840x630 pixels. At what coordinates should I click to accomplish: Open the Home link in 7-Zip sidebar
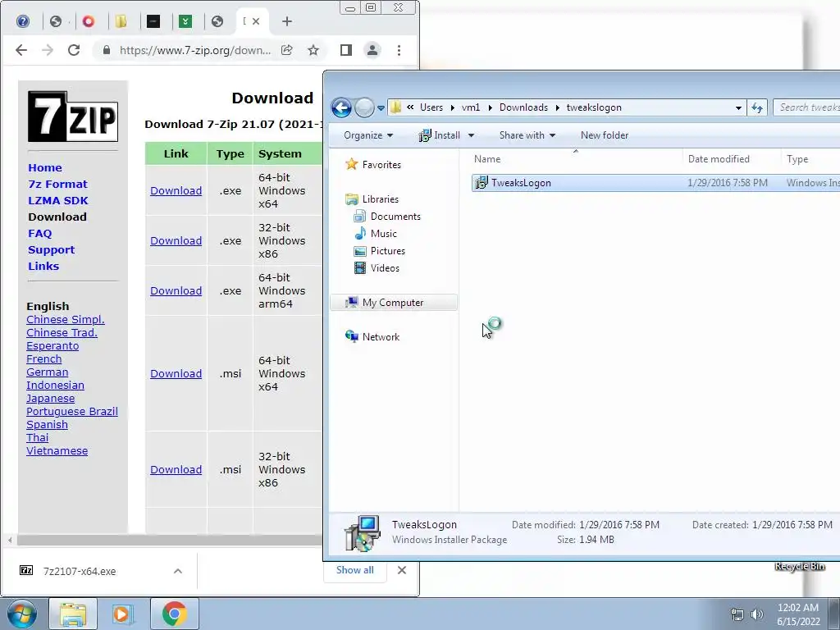pos(45,167)
